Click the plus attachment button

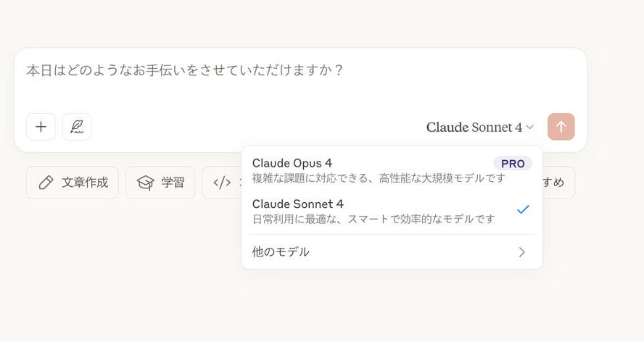point(41,127)
